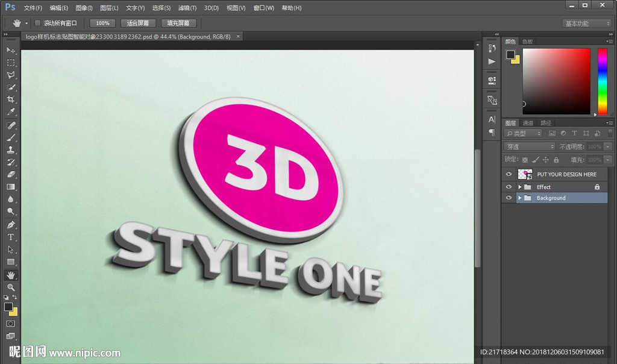Switch to the Paths tab

[546, 123]
